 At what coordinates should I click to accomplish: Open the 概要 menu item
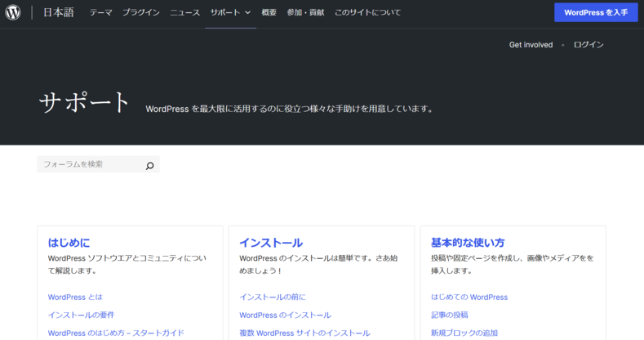(269, 13)
